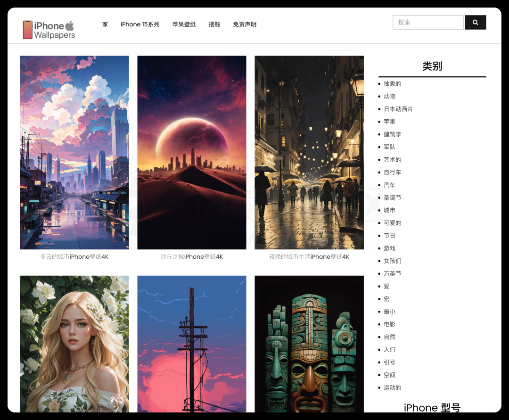Open the 接触 menu item
The height and width of the screenshot is (420, 509).
(x=214, y=25)
